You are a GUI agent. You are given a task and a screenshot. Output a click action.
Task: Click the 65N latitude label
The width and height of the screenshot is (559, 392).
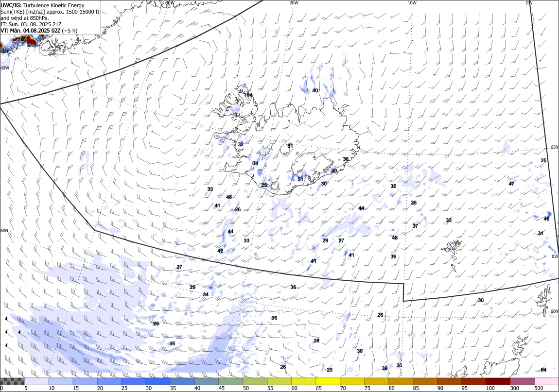[x=554, y=148]
